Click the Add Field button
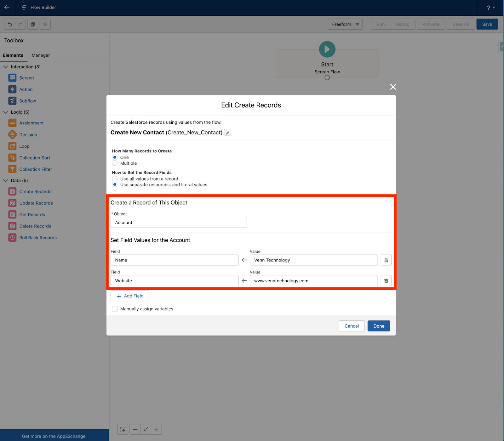Viewport: 504px width, 441px height. (x=129, y=296)
